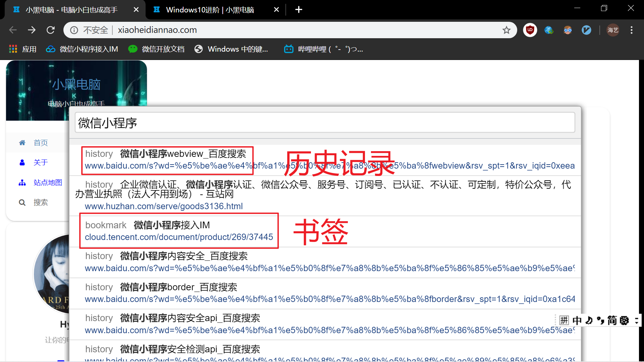Toggle the IME 简 simplified/traditional mode
Image resolution: width=644 pixels, height=362 pixels.
click(612, 320)
